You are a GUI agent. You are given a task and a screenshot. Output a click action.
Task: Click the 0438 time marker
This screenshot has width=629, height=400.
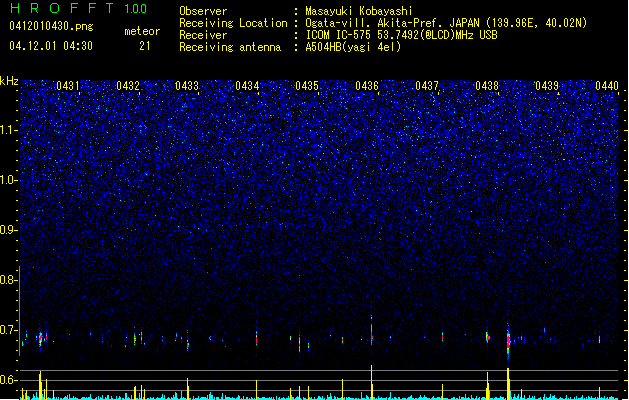(487, 86)
